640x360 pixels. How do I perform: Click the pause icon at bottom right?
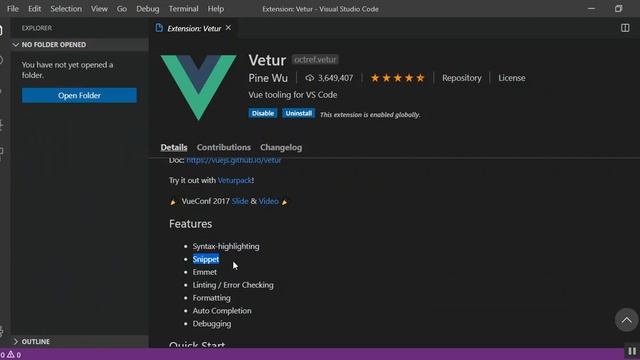[632, 351]
